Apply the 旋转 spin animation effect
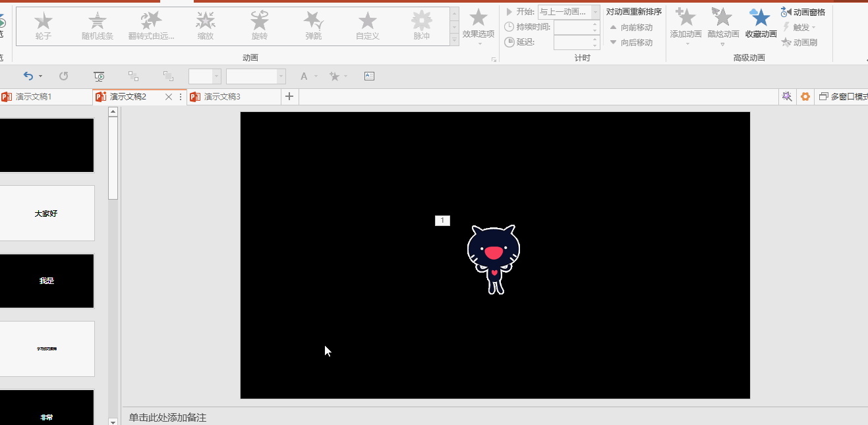The height and width of the screenshot is (425, 868). 260,26
